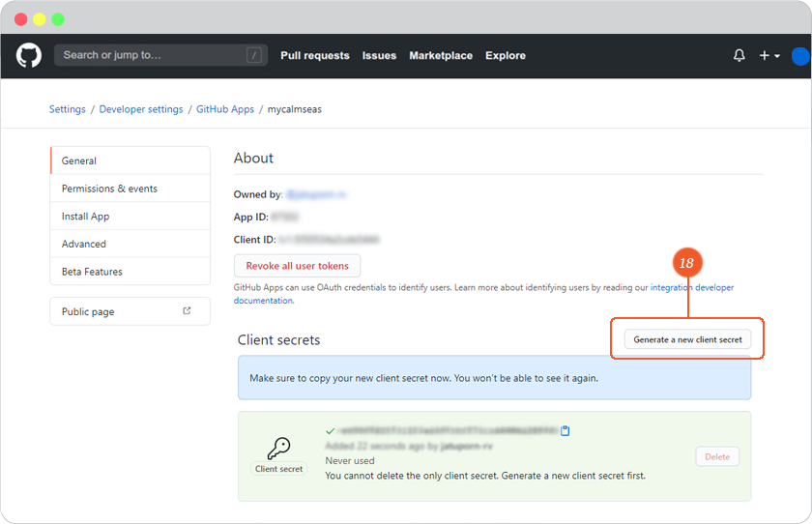The width and height of the screenshot is (812, 524).
Task: Click the red macOS close button
Action: pos(20,19)
